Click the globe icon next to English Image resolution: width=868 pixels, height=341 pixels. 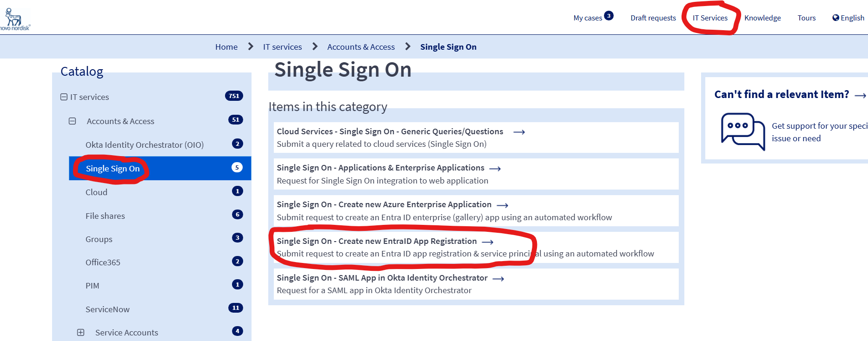pyautogui.click(x=835, y=18)
